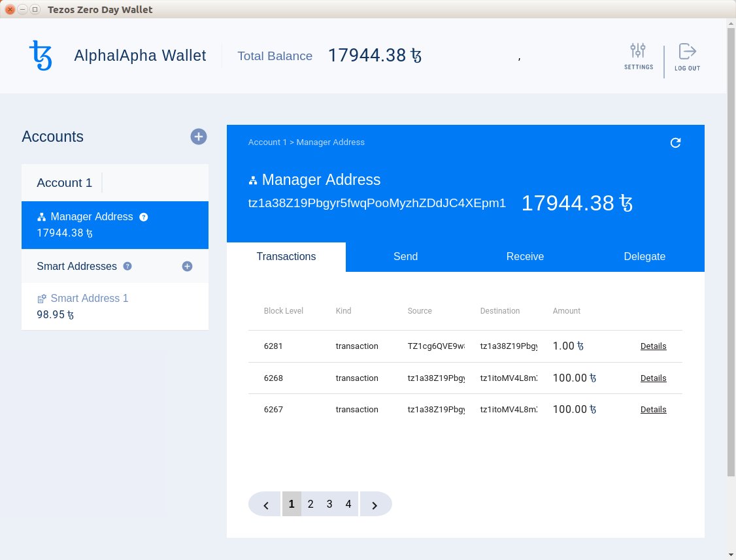This screenshot has width=736, height=560.
Task: Click manager icon beside header Manager Address title
Action: pos(253,180)
